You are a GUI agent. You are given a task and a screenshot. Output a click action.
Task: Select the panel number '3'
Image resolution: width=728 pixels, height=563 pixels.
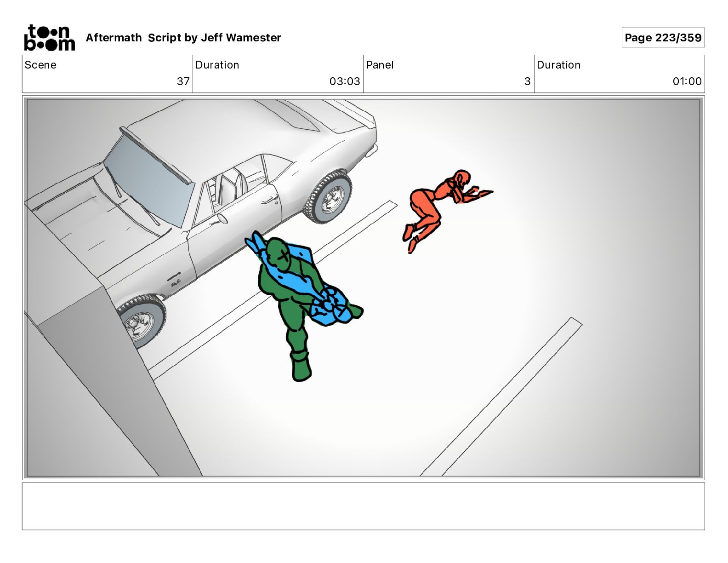528,81
